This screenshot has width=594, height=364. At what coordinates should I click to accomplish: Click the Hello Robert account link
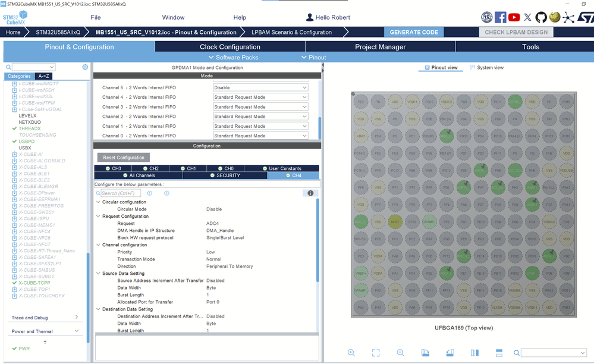(328, 17)
